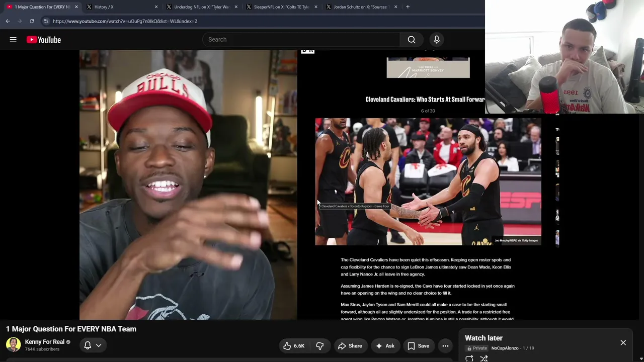Switch to Jordan Schultz on X tab
Image resolution: width=644 pixels, height=362 pixels.
362,7
